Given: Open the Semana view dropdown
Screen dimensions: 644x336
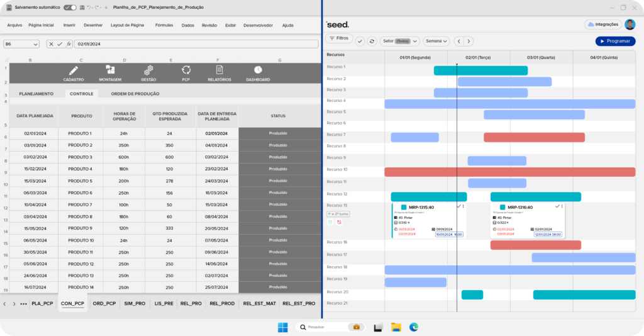Looking at the screenshot, I should tap(436, 41).
